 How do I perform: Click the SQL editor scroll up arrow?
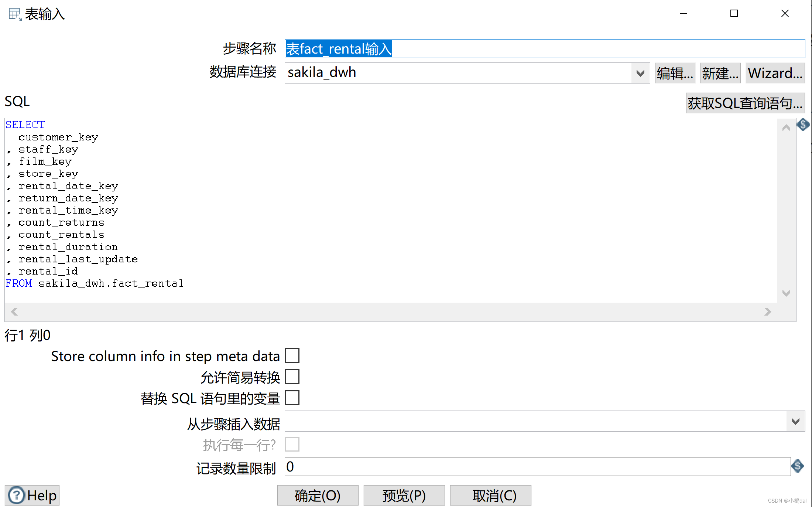(x=786, y=128)
